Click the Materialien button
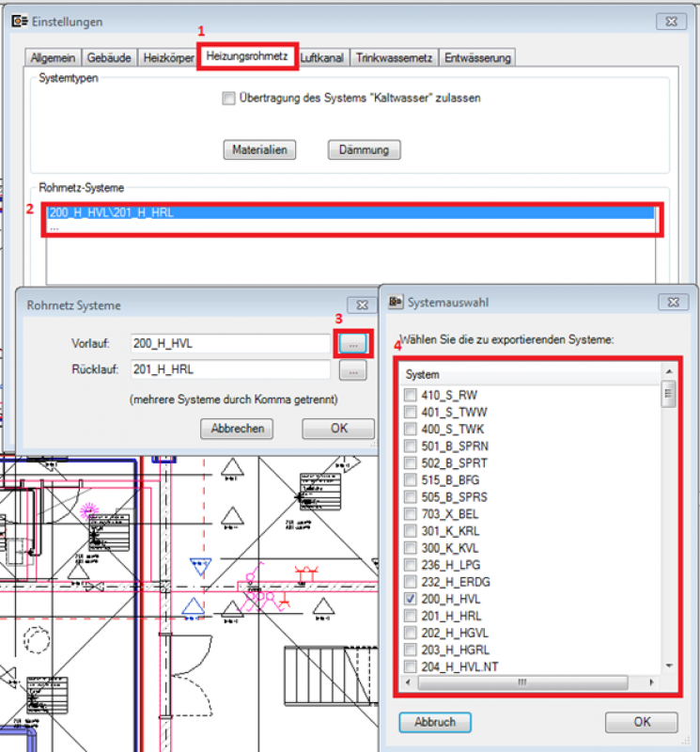 [260, 149]
